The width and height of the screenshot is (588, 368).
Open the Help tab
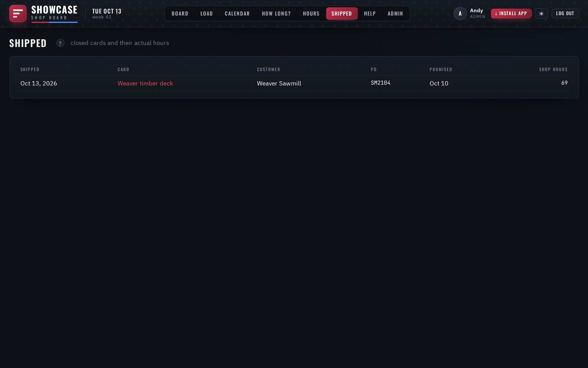370,13
